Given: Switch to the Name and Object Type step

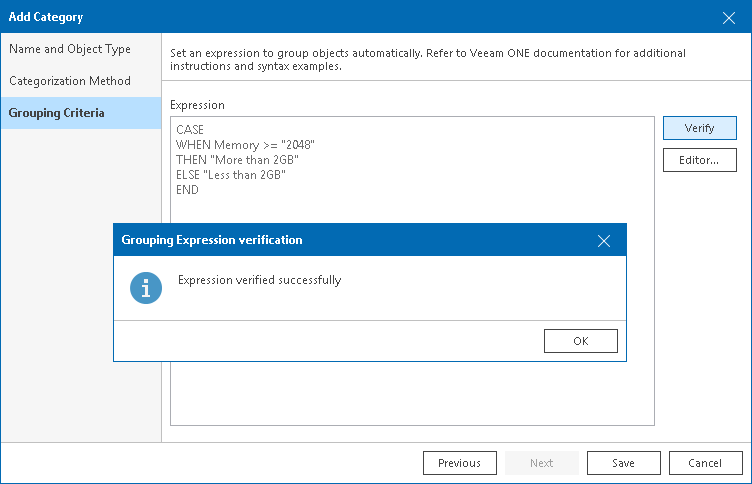Looking at the screenshot, I should click(x=70, y=49).
